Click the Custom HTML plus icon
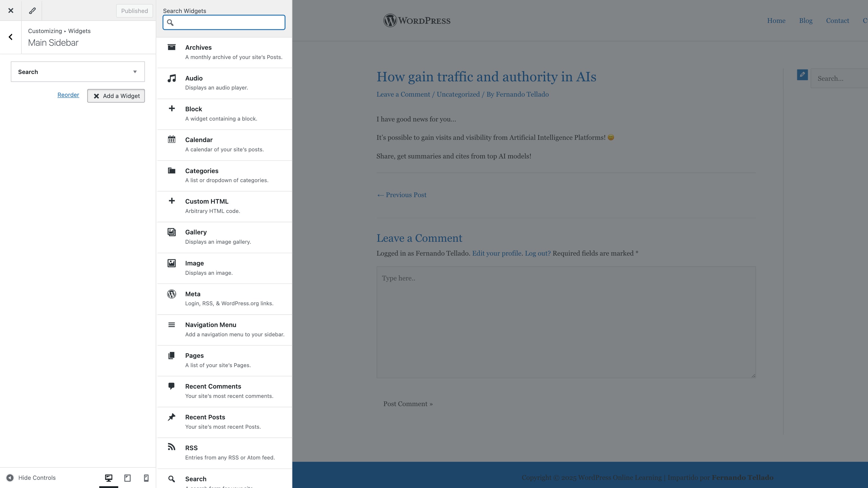The width and height of the screenshot is (868, 488). 172,201
